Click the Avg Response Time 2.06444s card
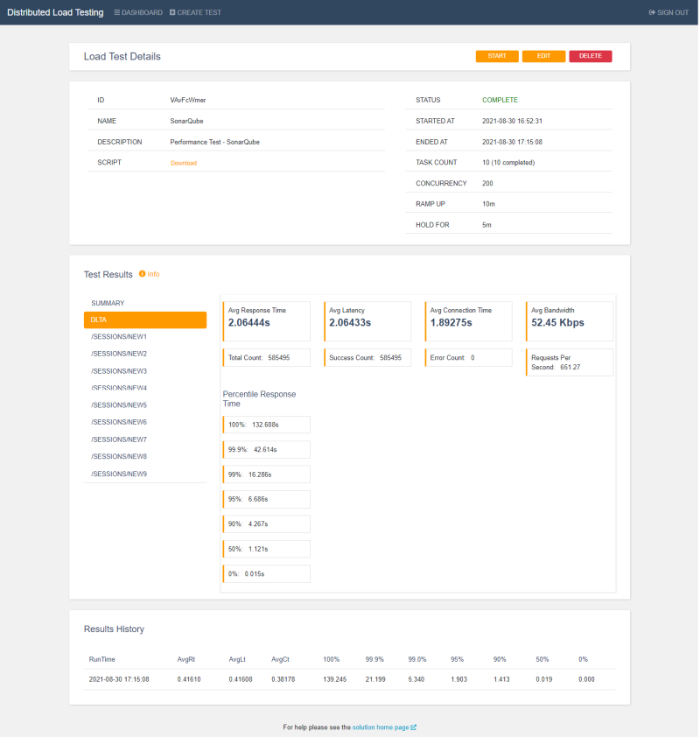The image size is (700, 738). pyautogui.click(x=266, y=321)
